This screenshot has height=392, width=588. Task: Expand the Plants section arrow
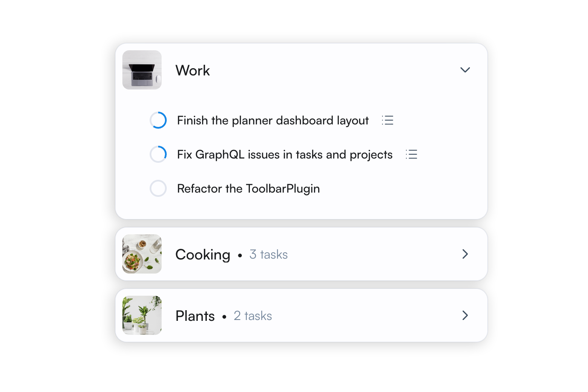click(465, 315)
